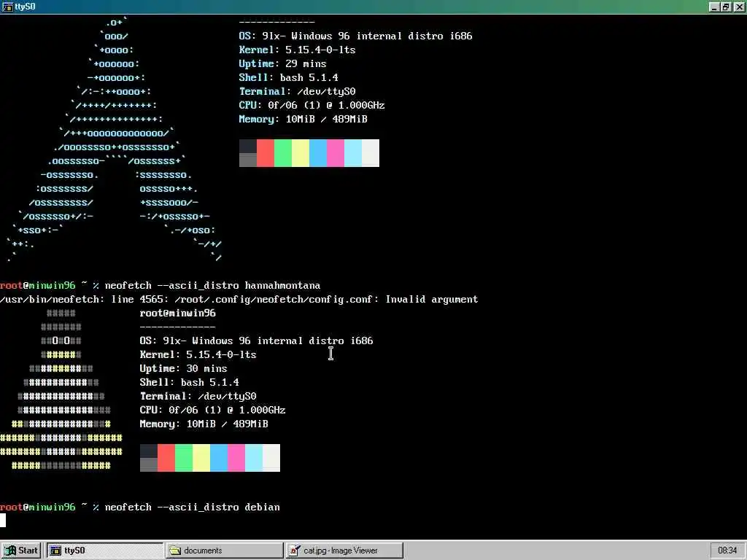Click the documents folder icon in taskbar
Image resolution: width=747 pixels, height=560 pixels.
[175, 551]
